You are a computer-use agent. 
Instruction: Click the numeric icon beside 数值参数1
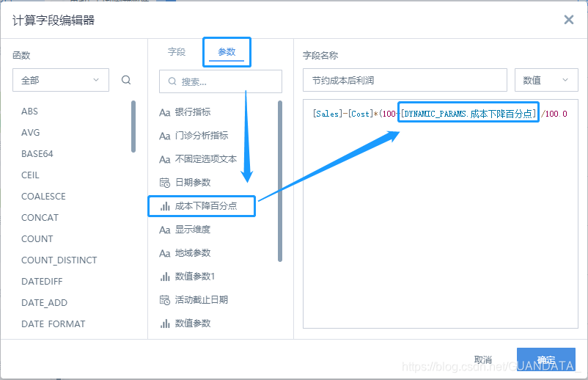(165, 277)
